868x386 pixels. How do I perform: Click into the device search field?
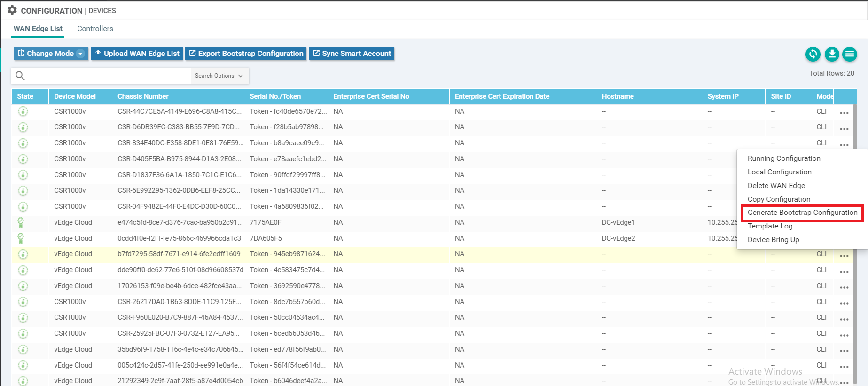tap(108, 76)
